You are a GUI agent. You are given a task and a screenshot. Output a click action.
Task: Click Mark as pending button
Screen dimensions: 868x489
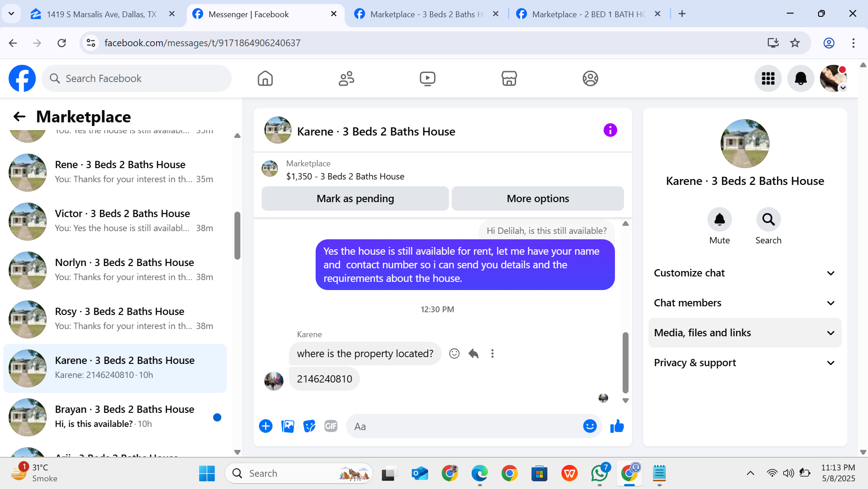pos(355,199)
